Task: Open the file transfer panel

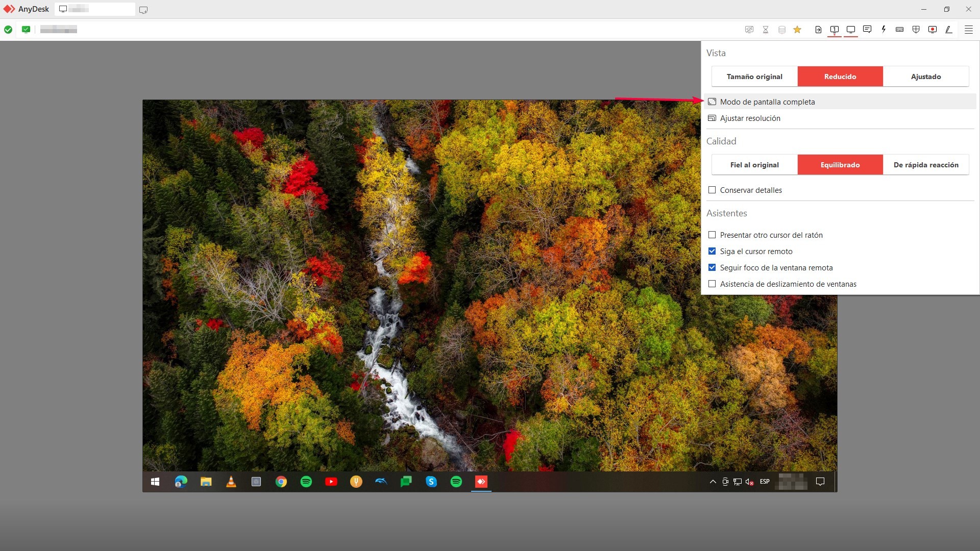Action: point(818,30)
